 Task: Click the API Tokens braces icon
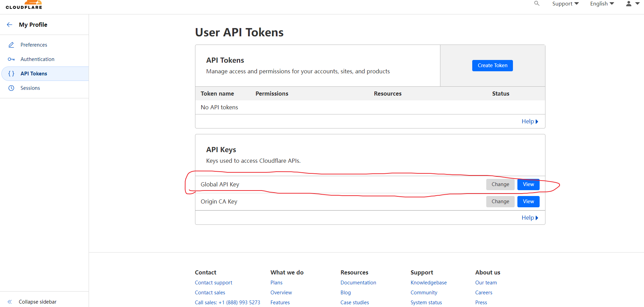11,74
